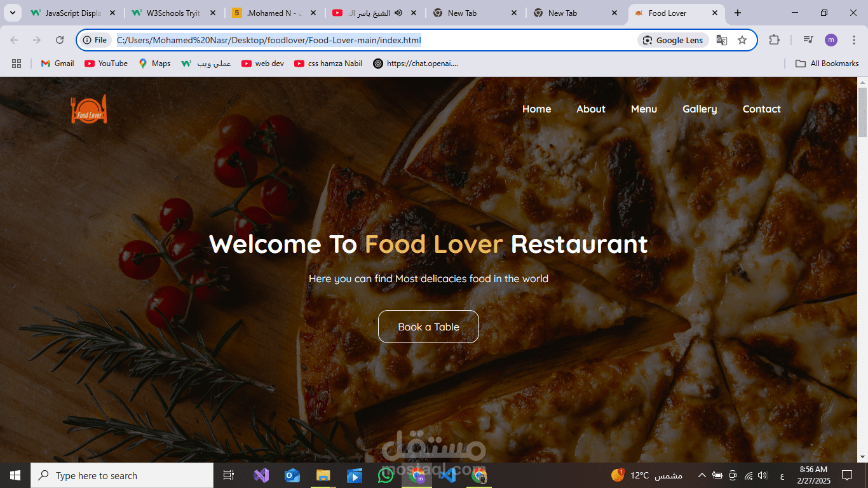Close the Food Lover tab
The image size is (868, 488).
[715, 13]
